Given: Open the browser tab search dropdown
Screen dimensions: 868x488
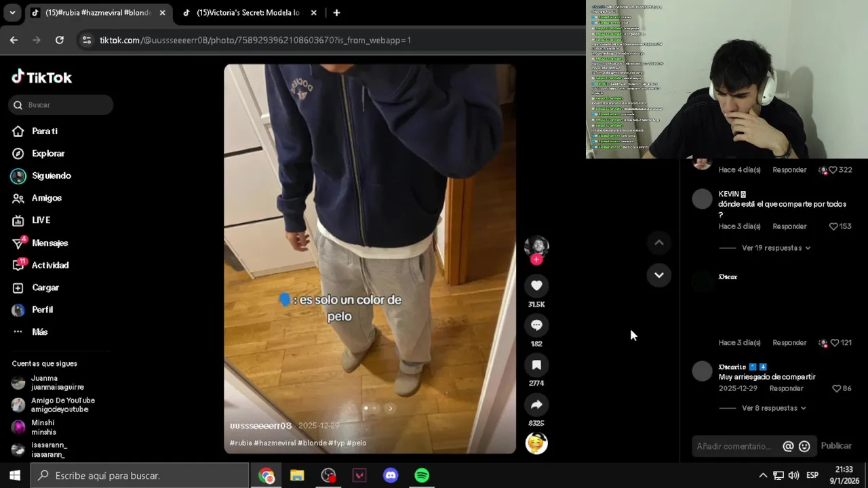Looking at the screenshot, I should tap(12, 13).
